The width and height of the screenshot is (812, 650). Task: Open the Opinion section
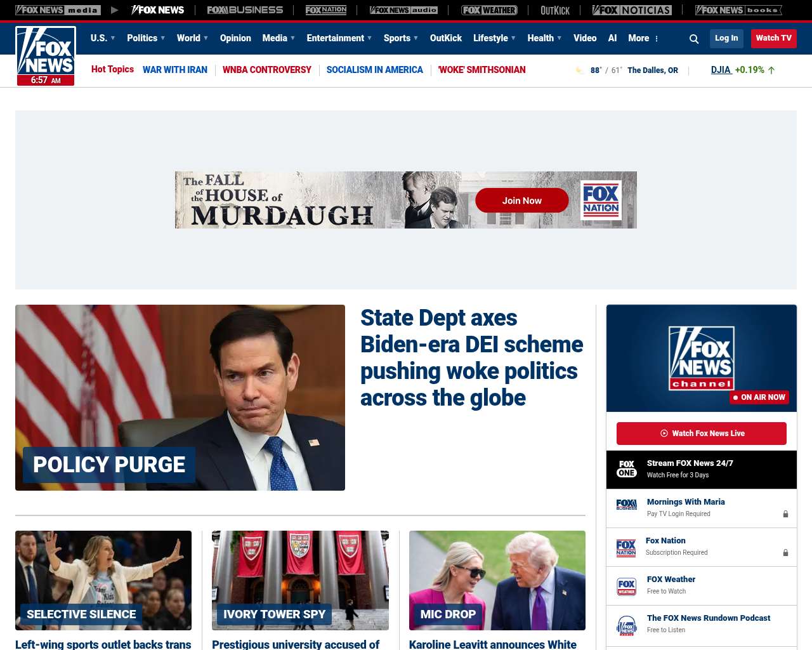235,38
